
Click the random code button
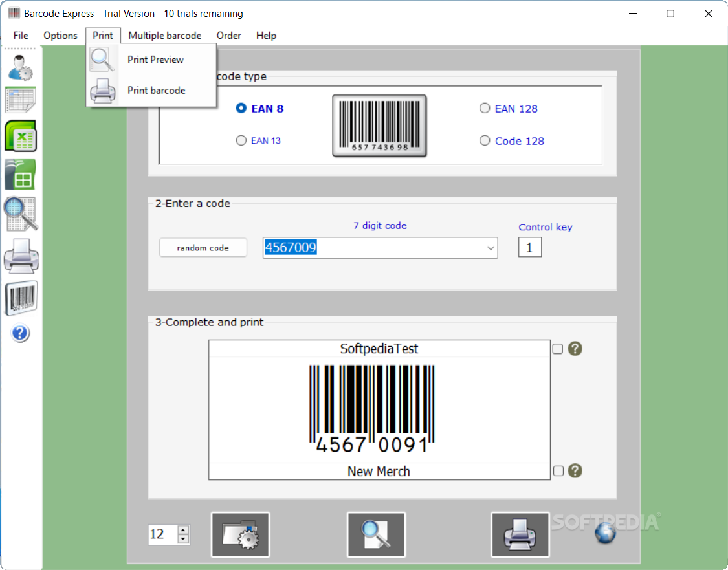point(203,247)
